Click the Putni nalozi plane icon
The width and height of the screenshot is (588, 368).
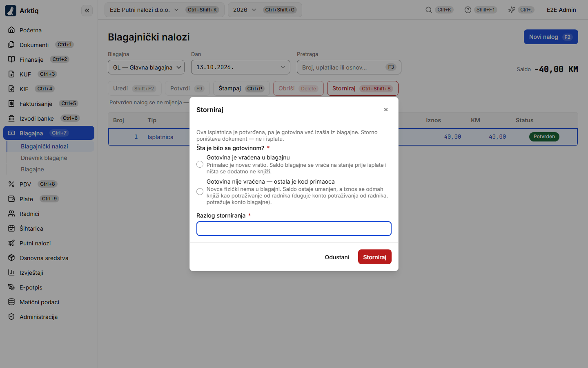11,243
